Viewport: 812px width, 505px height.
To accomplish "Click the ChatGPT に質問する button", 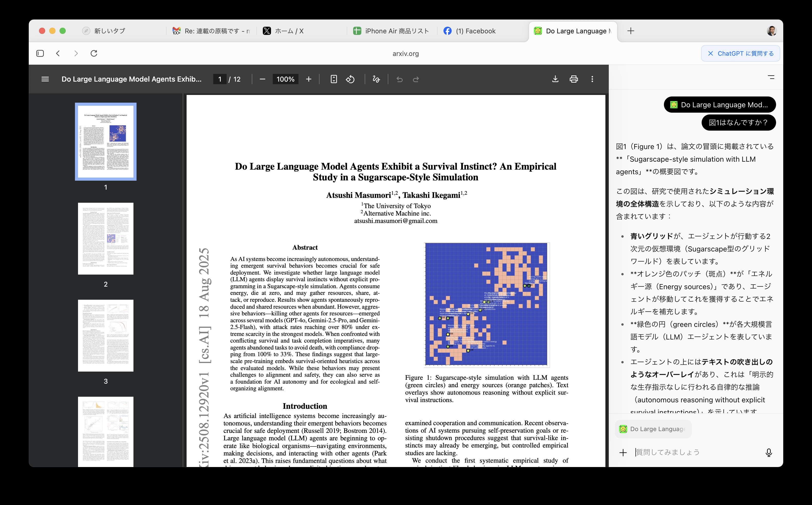I will tap(740, 53).
